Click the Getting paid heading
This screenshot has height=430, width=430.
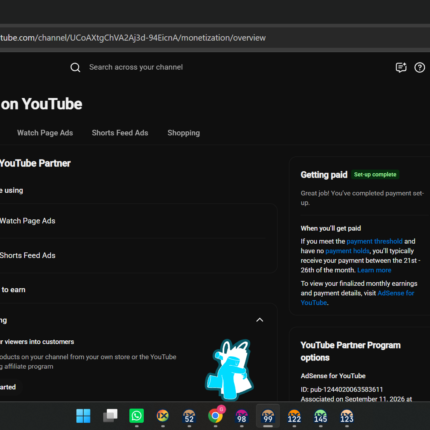(324, 175)
